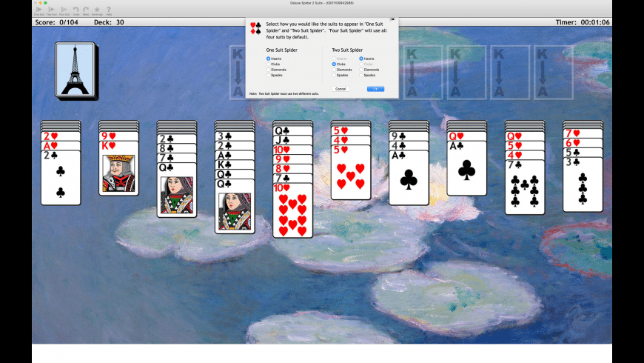The width and height of the screenshot is (644, 363).
Task: Click the Ace of Clubs below 4 of Clubs
Action: pyautogui.click(x=409, y=178)
